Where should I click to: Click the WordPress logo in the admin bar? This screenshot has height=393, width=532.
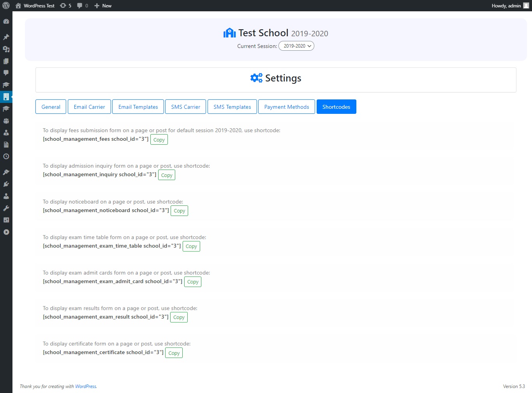coord(5,5)
